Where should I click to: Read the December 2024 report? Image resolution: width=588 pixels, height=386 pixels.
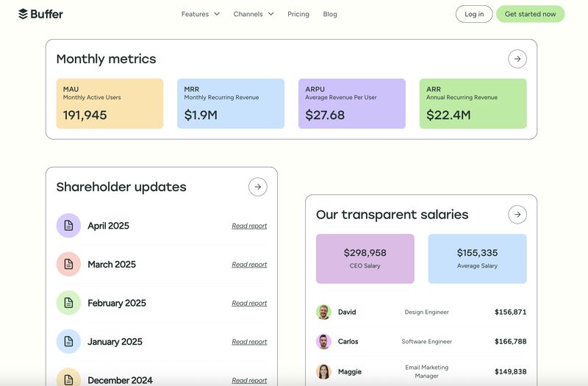coord(249,380)
